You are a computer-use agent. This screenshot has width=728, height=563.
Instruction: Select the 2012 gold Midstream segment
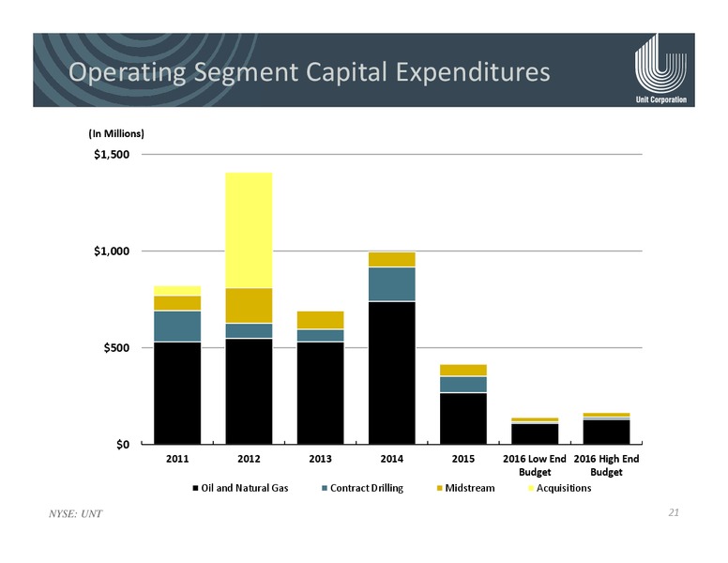click(249, 306)
